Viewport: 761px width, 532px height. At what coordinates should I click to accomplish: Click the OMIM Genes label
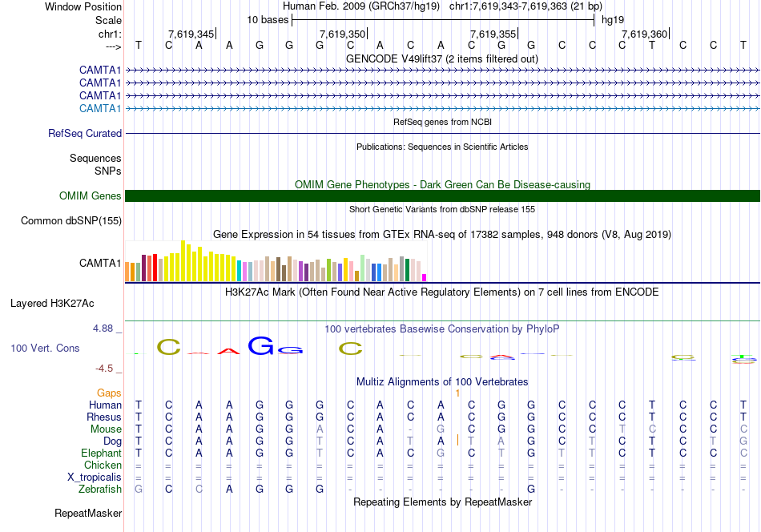(91, 195)
